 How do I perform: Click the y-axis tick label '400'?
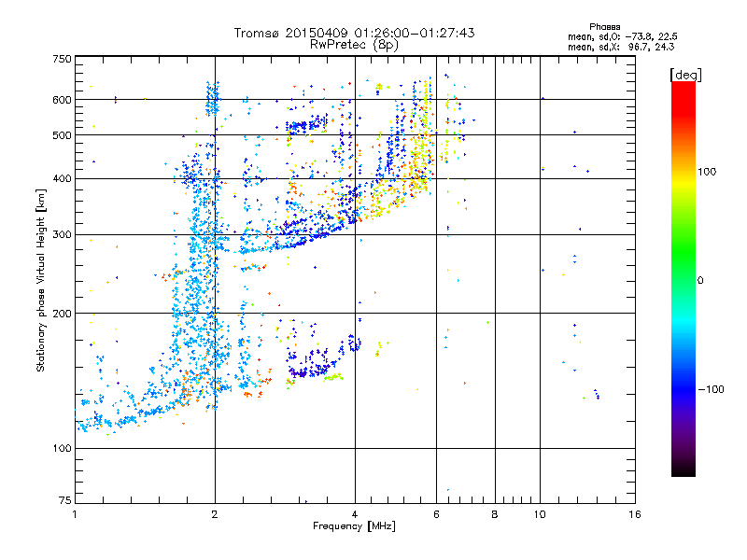click(x=62, y=179)
